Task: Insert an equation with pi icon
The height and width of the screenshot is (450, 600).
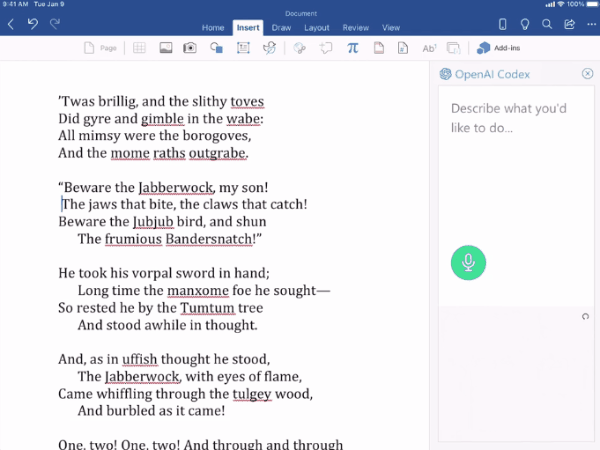Action: pos(352,48)
